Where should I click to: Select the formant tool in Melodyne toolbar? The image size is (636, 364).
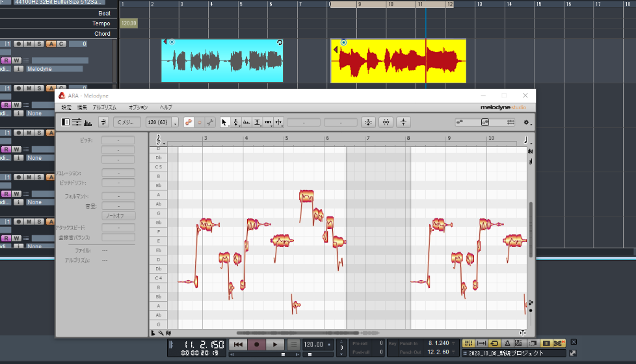tap(247, 122)
